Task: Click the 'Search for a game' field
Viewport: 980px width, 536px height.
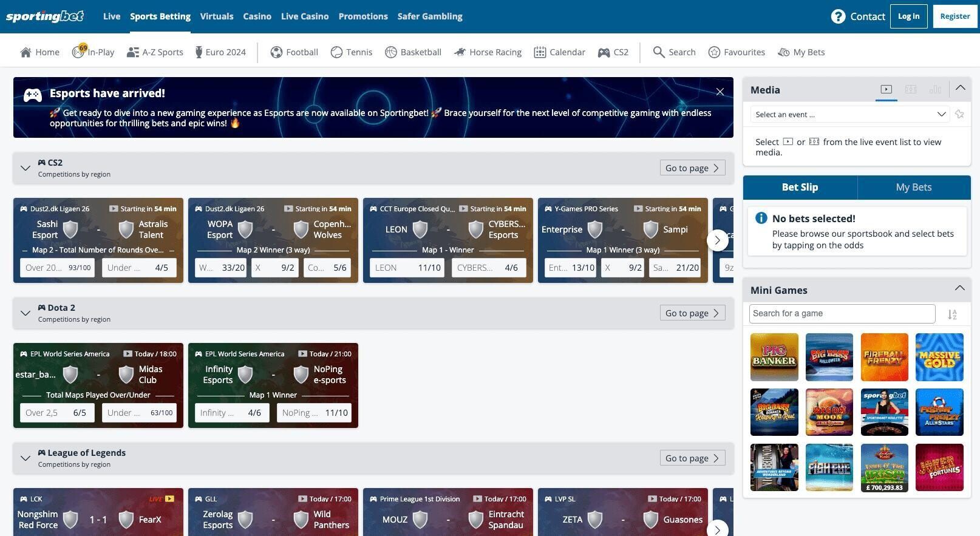Action: tap(842, 314)
